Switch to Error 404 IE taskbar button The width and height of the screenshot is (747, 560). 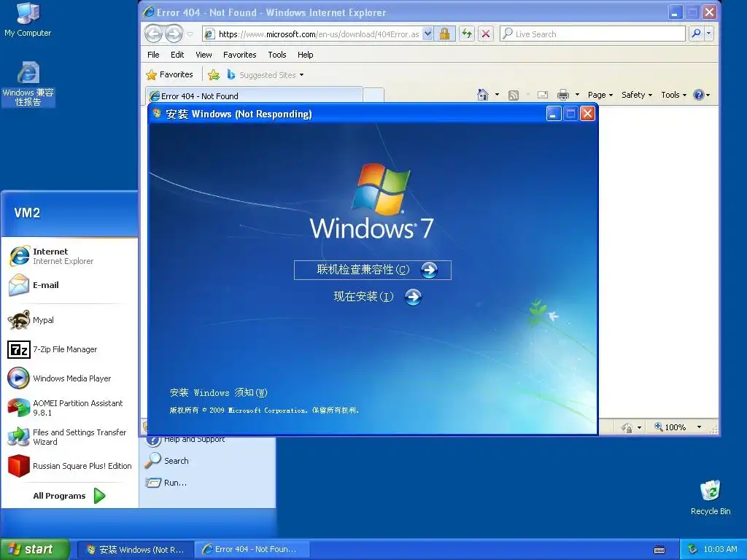252,550
